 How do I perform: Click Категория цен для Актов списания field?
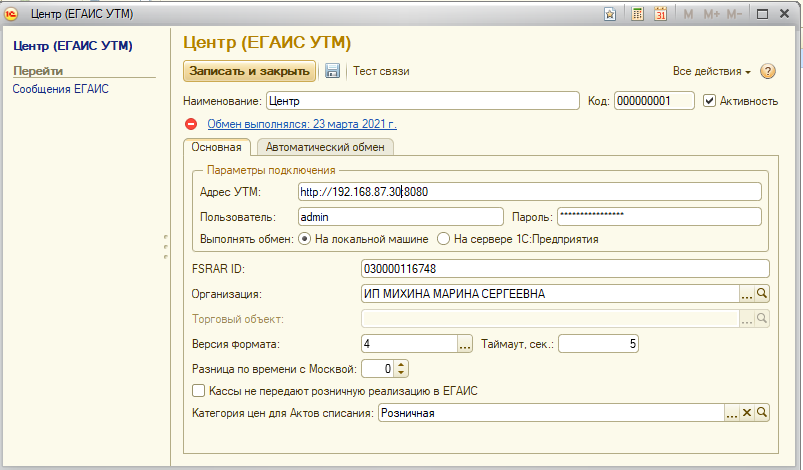551,413
